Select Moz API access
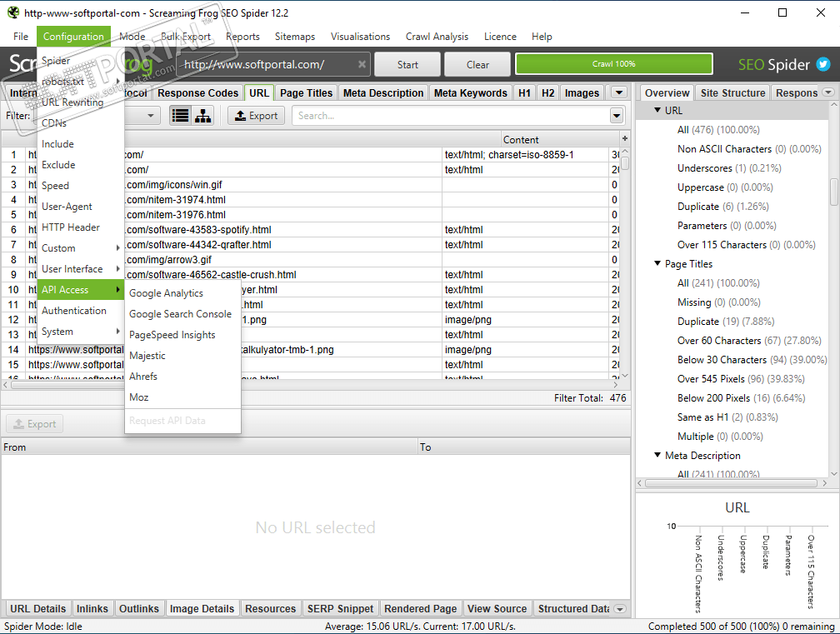This screenshot has height=634, width=840. pos(138,397)
